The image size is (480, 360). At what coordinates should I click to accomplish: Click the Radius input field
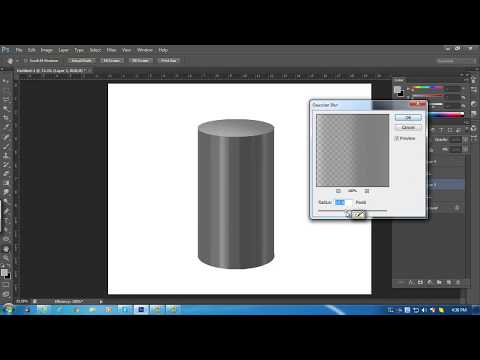point(343,202)
